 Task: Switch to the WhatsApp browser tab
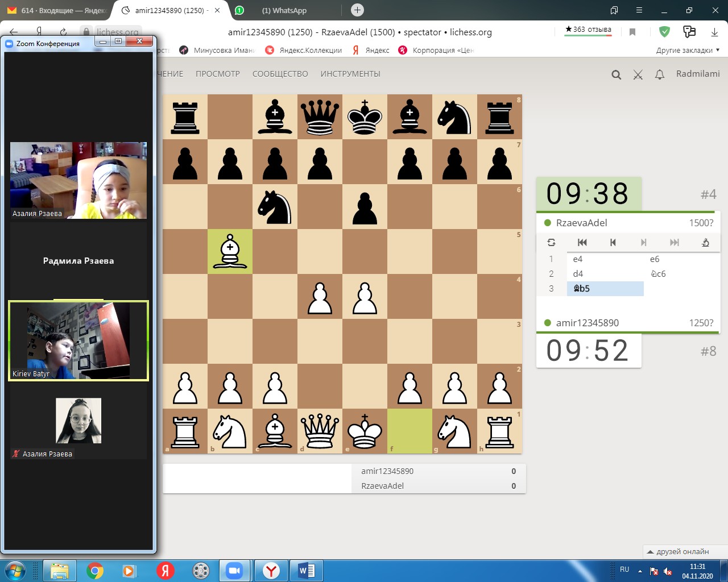coord(283,10)
